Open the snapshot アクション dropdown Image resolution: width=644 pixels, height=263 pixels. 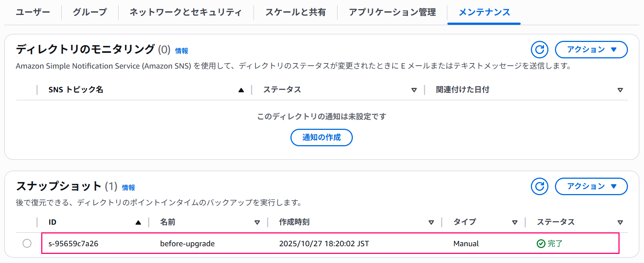pyautogui.click(x=591, y=186)
